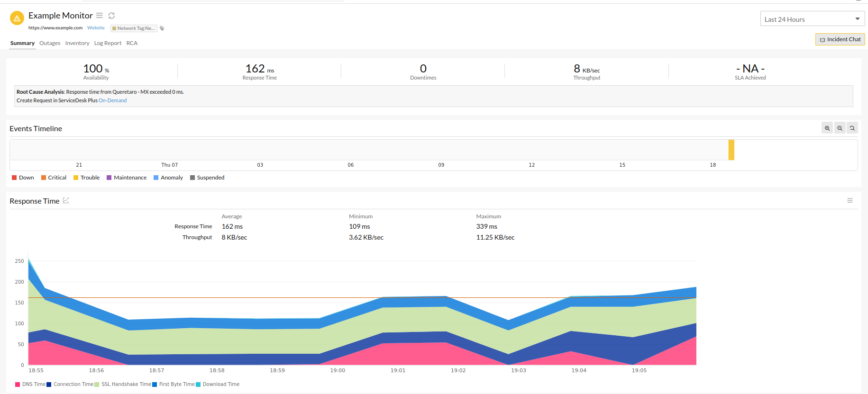Expand the Response Time chart options menu
The height and width of the screenshot is (394, 868).
[x=850, y=201]
